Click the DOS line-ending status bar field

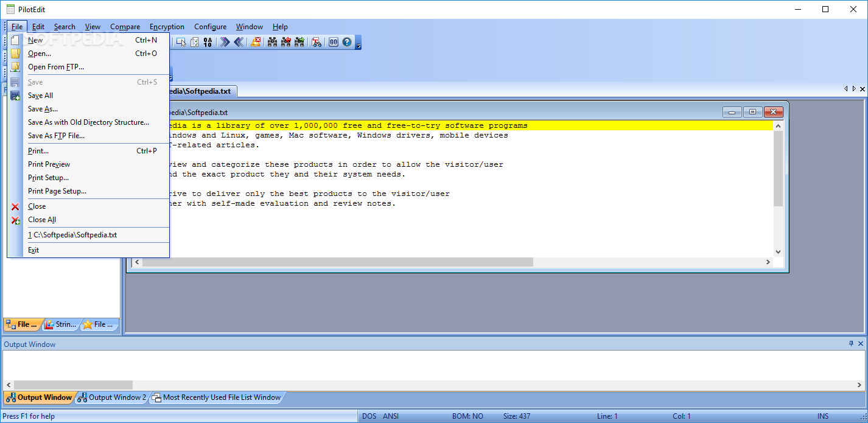coord(369,416)
